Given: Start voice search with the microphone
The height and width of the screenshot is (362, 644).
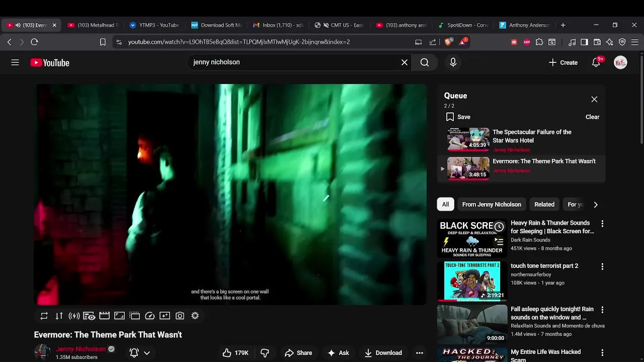Looking at the screenshot, I should pyautogui.click(x=453, y=62).
